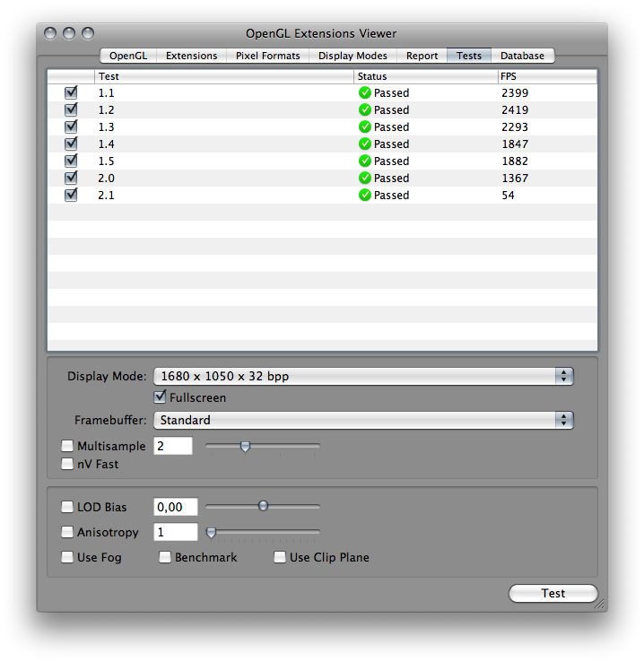Viewport: 644px width, 662px height.
Task: Click the leftmost window close button
Action: coord(50,33)
